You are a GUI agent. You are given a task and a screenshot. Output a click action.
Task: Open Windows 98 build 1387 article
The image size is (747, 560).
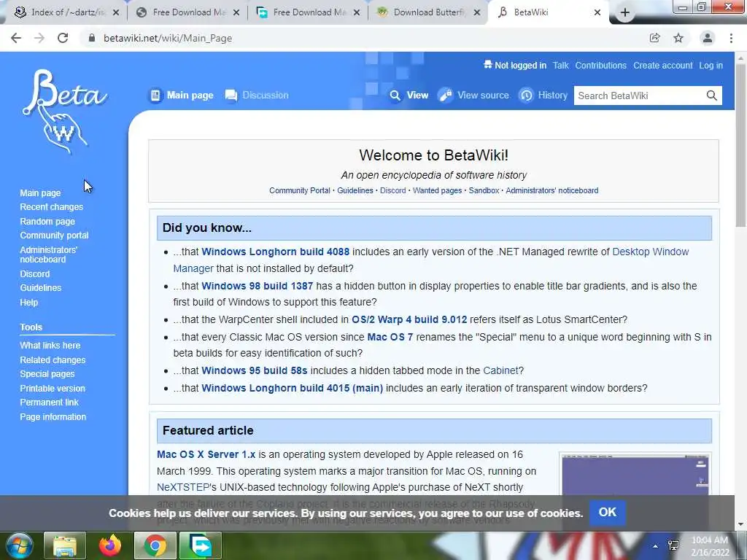click(258, 286)
